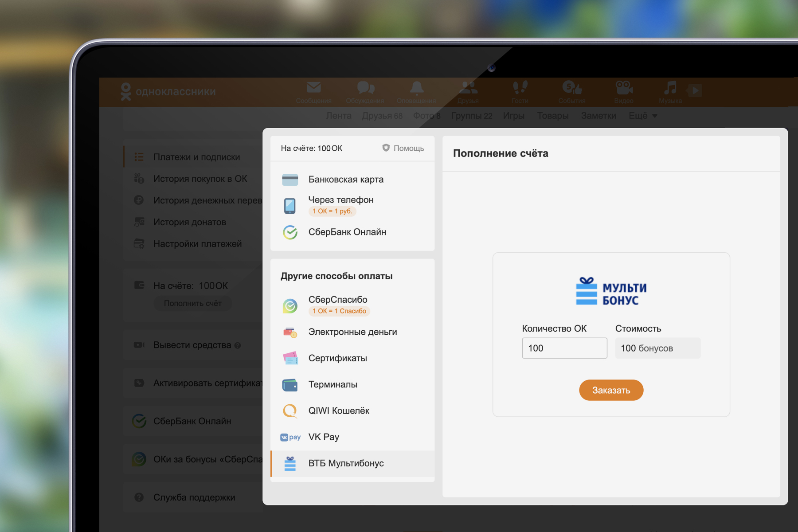Screen dimensions: 798x532
Task: Click the shield icon beside Помощь
Action: pyautogui.click(x=386, y=148)
